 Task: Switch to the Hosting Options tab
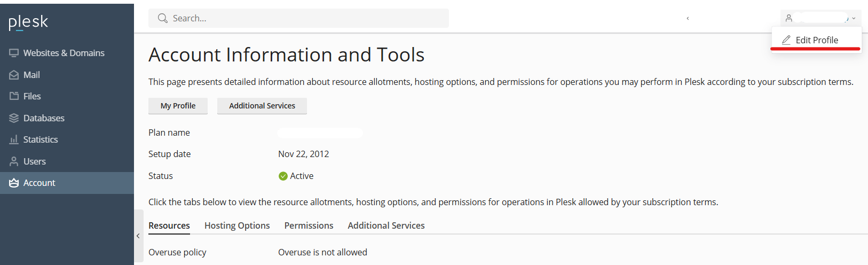237,225
